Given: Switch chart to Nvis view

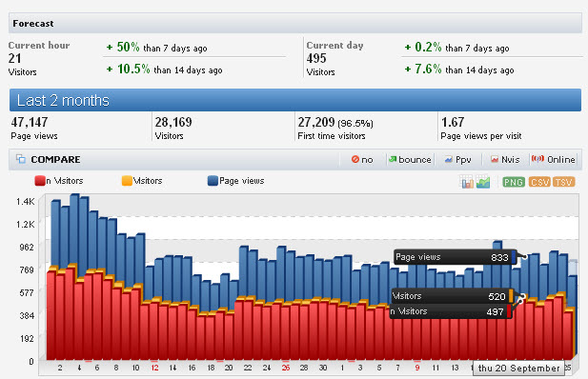Looking at the screenshot, I should (x=505, y=160).
